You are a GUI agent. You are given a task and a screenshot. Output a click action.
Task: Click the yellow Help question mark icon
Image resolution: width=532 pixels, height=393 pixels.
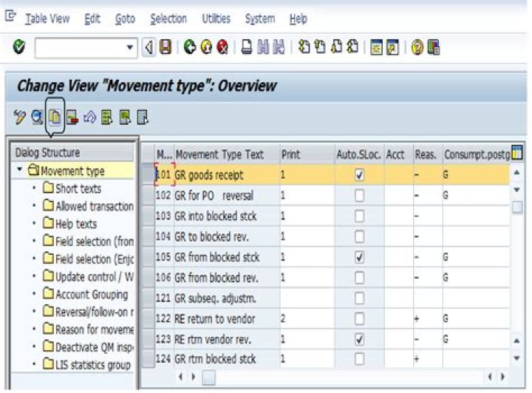(417, 47)
